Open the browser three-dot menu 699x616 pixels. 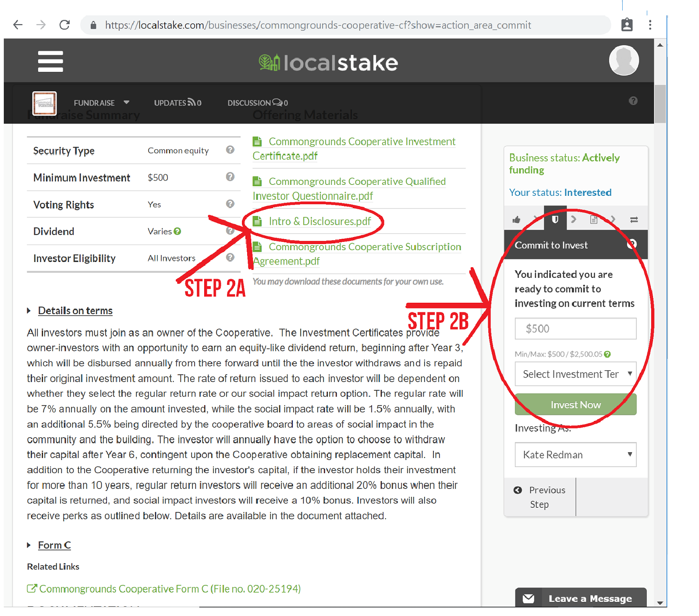(x=650, y=25)
